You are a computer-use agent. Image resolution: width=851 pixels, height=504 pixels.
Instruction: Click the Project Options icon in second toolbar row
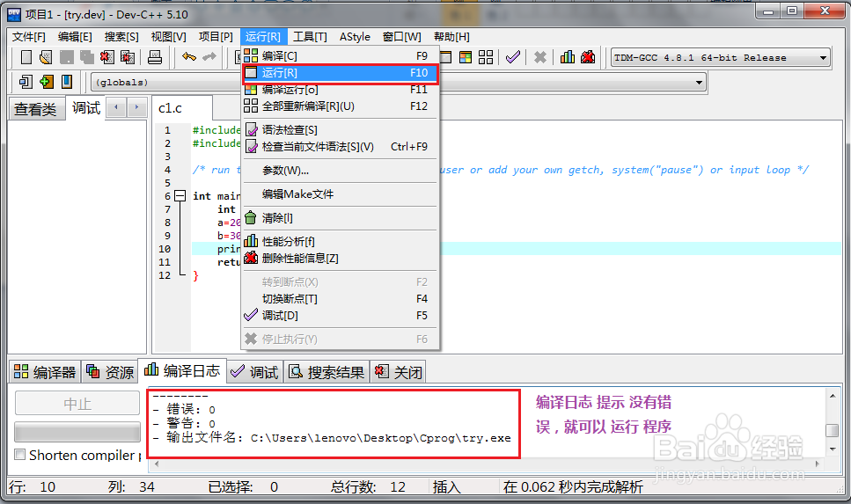pos(26,82)
